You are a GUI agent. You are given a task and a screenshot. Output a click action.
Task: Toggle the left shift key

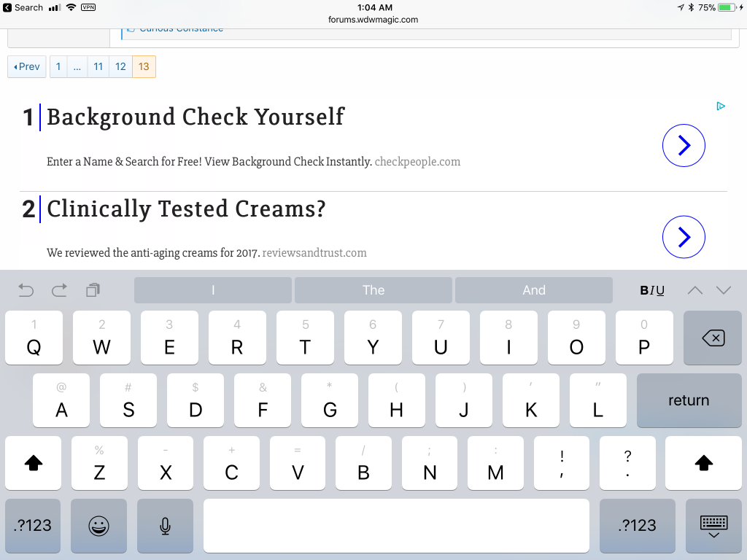tap(34, 463)
